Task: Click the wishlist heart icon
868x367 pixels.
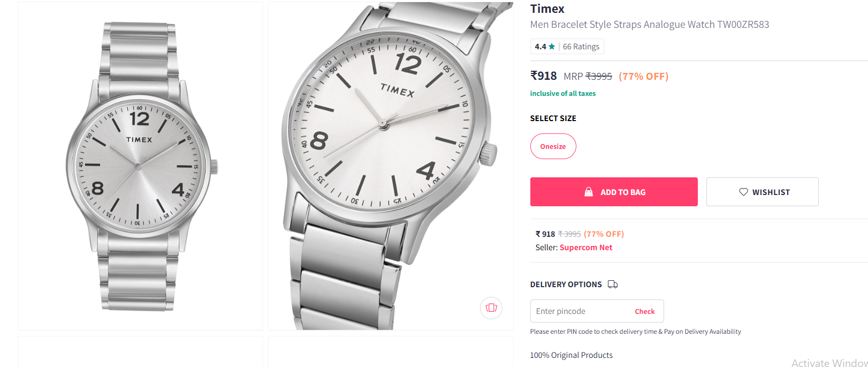Action: click(743, 192)
